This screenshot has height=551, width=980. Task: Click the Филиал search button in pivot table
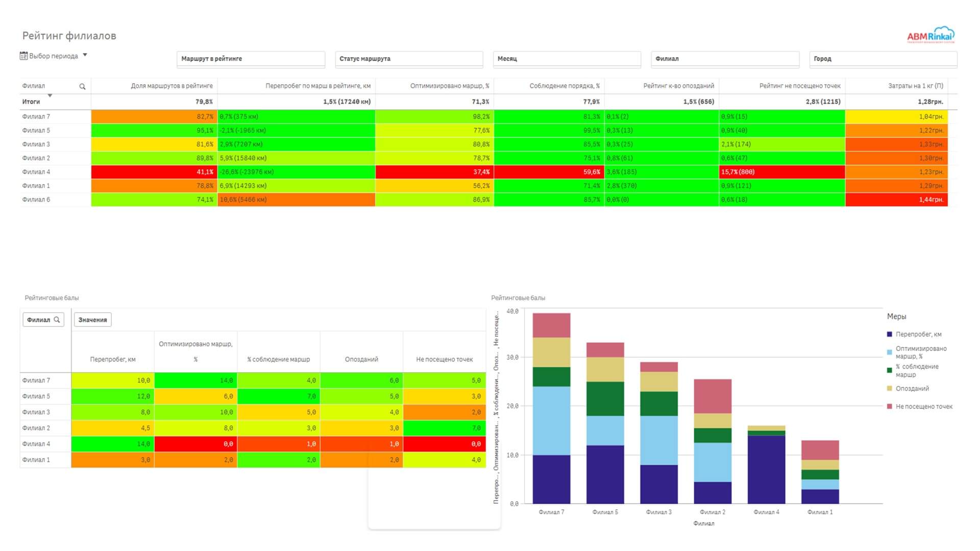point(43,320)
